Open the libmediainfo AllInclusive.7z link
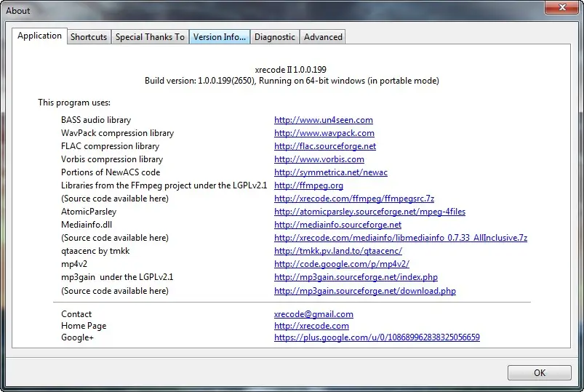Image resolution: width=584 pixels, height=392 pixels. (401, 238)
